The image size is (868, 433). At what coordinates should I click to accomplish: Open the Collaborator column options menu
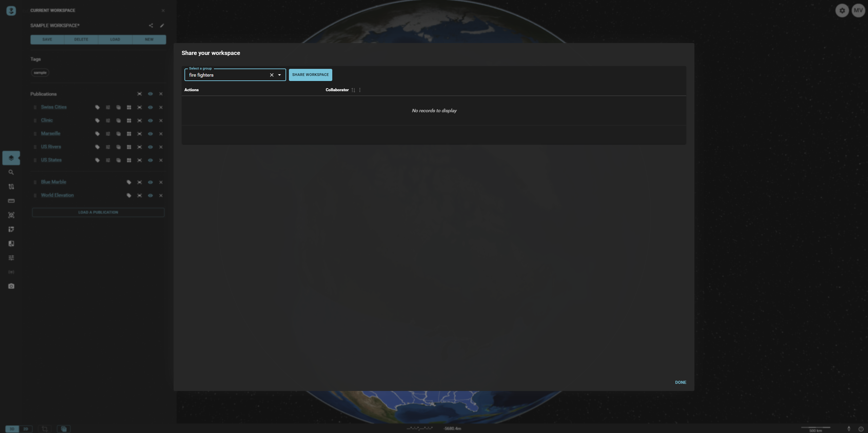point(360,90)
